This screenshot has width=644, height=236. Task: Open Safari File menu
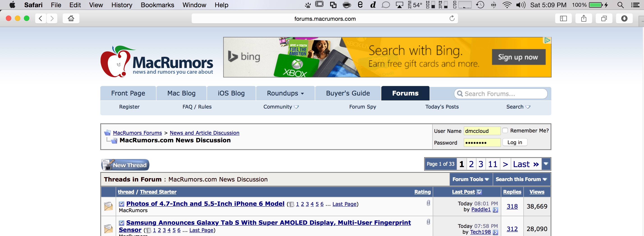pos(56,5)
